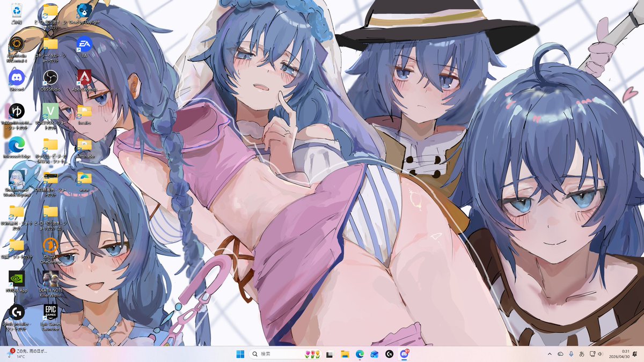
Task: Launch OBS Studio from desktop
Action: coord(50,80)
